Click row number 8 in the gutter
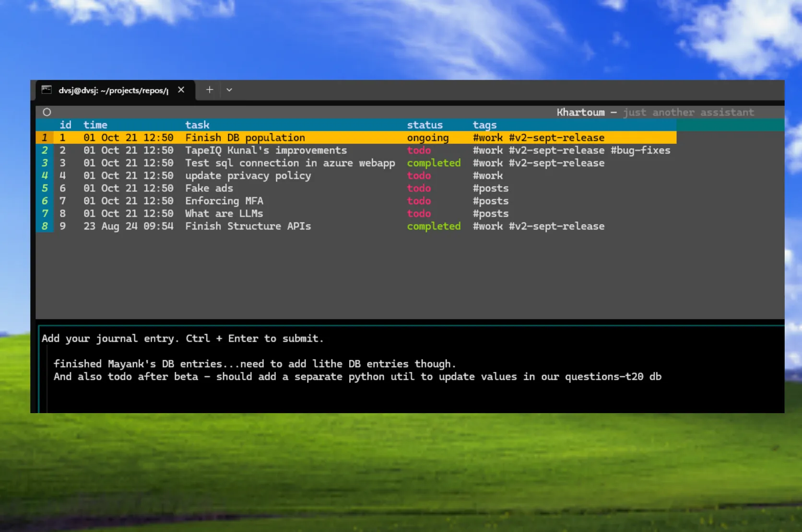The width and height of the screenshot is (802, 532). pos(45,226)
